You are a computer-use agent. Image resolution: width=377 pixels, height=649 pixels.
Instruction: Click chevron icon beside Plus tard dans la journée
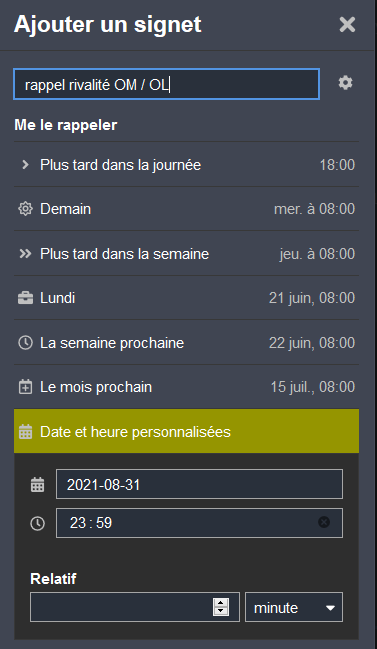tap(25, 165)
